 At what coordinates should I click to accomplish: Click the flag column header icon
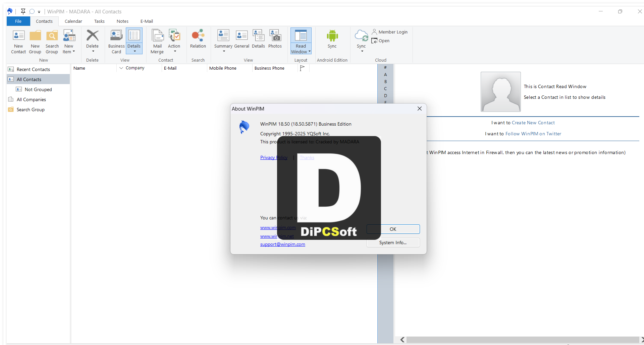(302, 68)
